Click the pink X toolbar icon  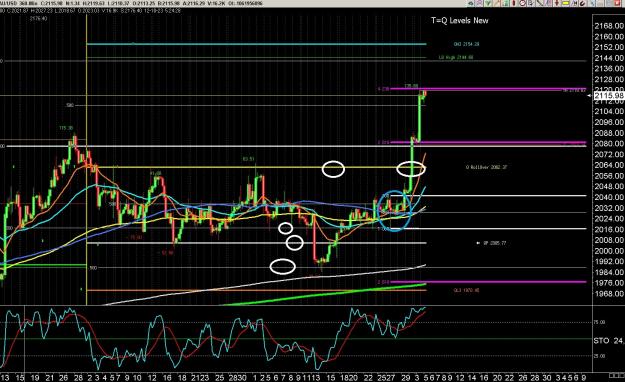tap(479, 3)
